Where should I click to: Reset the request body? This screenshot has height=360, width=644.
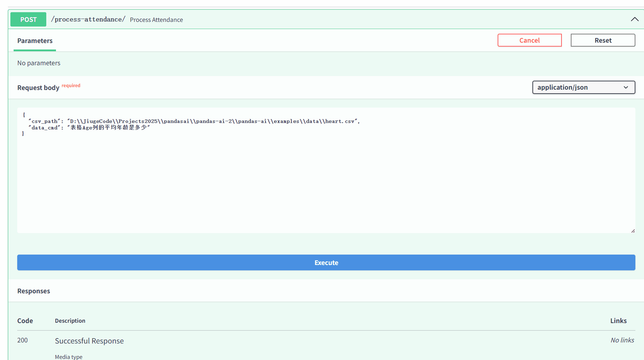coord(603,40)
